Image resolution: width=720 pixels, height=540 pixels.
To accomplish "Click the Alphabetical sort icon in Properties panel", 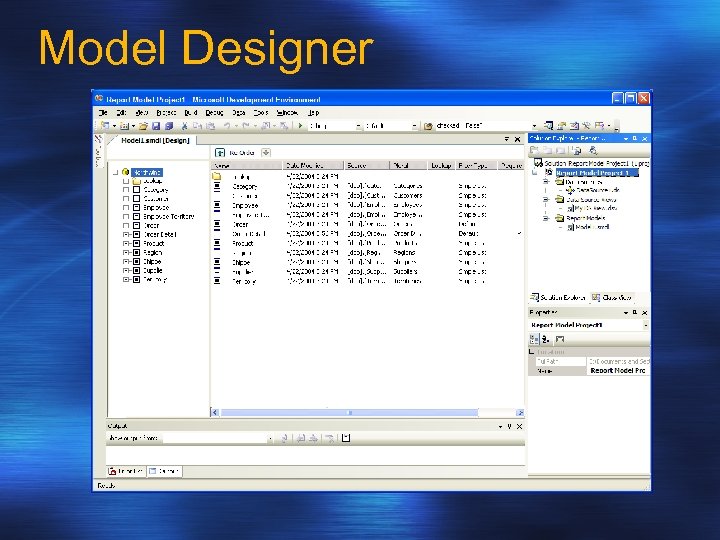I will [x=545, y=339].
